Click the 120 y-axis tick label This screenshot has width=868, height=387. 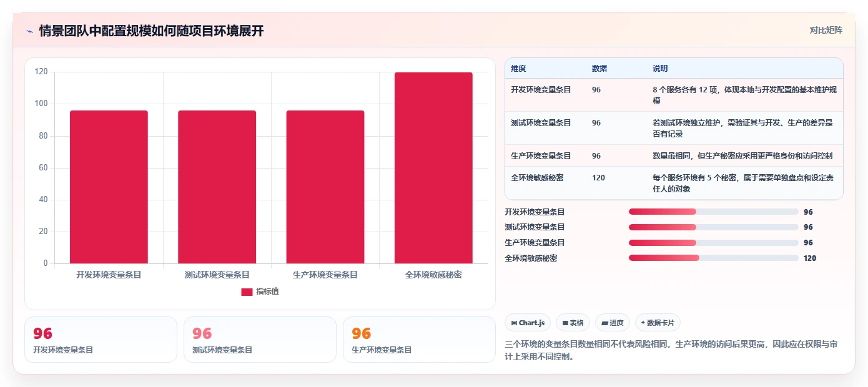(x=41, y=72)
